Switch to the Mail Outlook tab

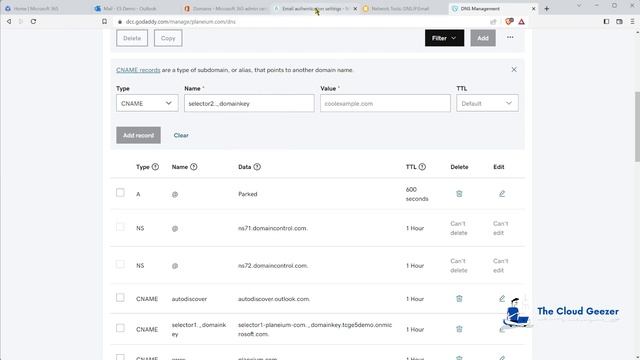click(x=130, y=9)
